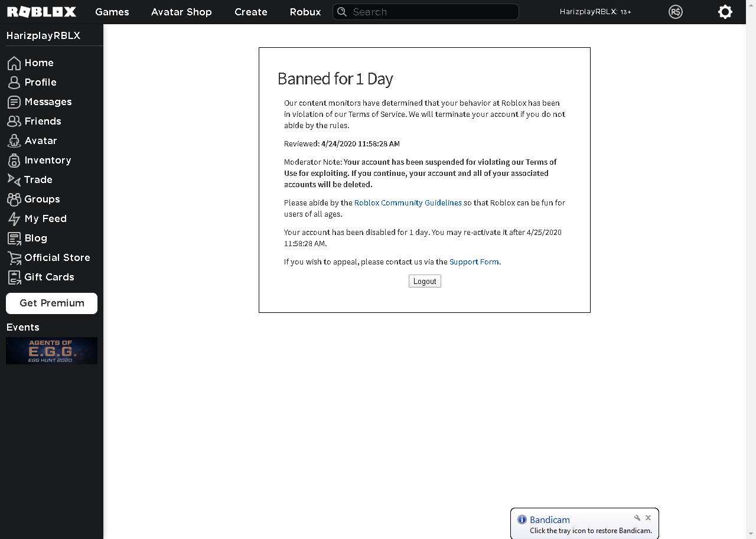Open the Agents of E.G.G. event banner

(51, 351)
